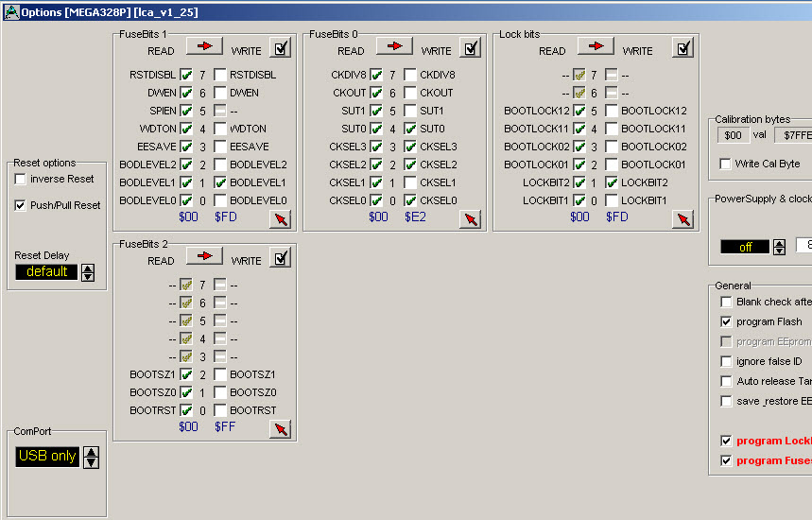The image size is (812, 520).
Task: Uncheck program Lockbits option
Action: point(727,441)
